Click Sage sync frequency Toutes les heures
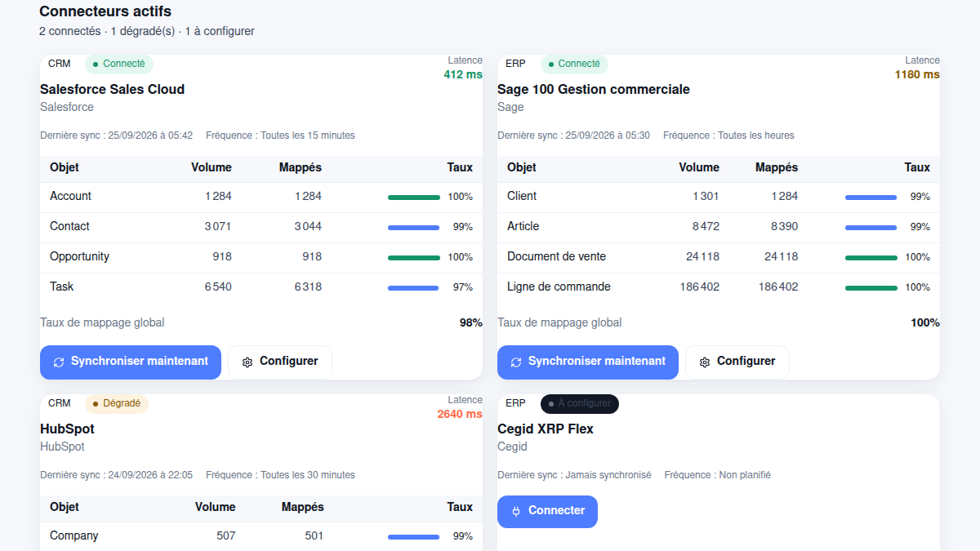 tap(728, 136)
